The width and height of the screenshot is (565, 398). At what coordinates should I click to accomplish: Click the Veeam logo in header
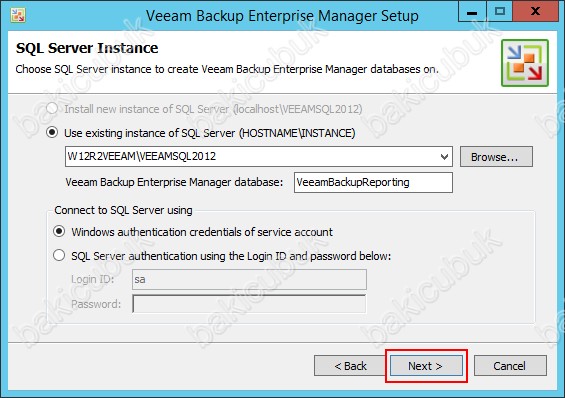[x=525, y=63]
